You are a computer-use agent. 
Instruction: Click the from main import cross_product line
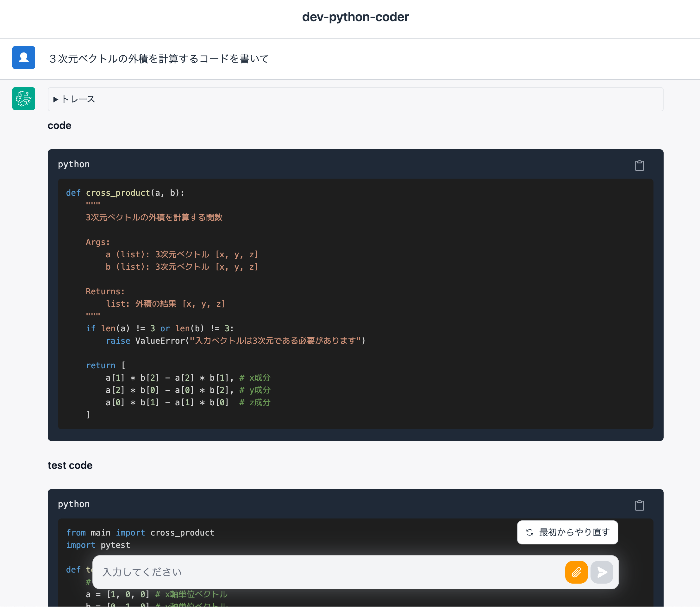pos(140,532)
